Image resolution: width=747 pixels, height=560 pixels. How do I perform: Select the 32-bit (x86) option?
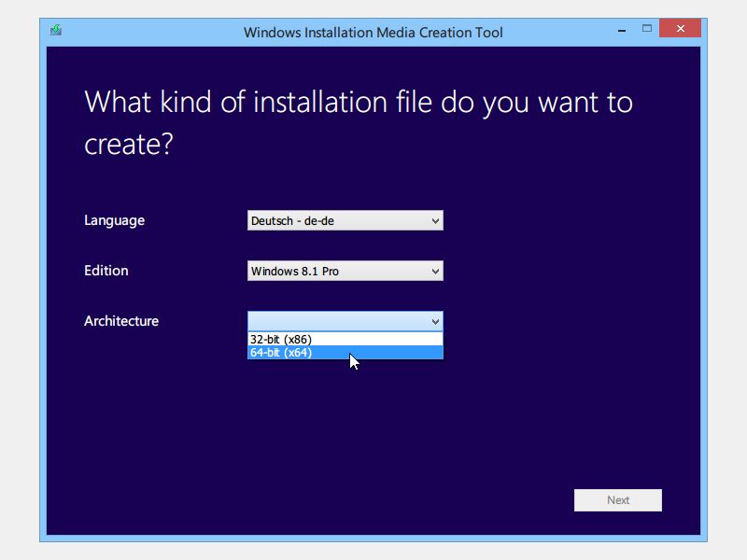(345, 339)
